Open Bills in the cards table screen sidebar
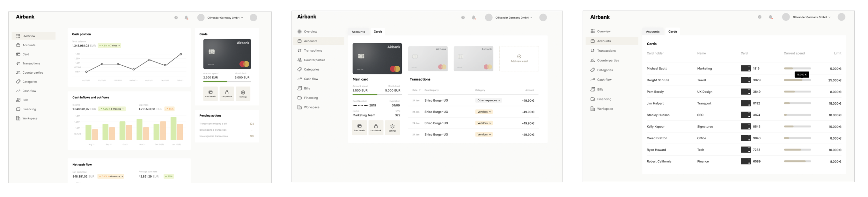The image size is (868, 197). [x=597, y=90]
